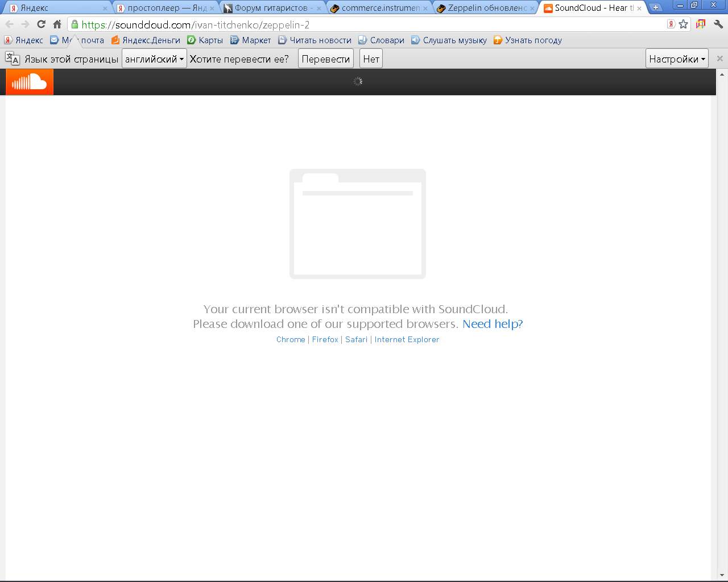Dismiss the translation bar

point(719,59)
